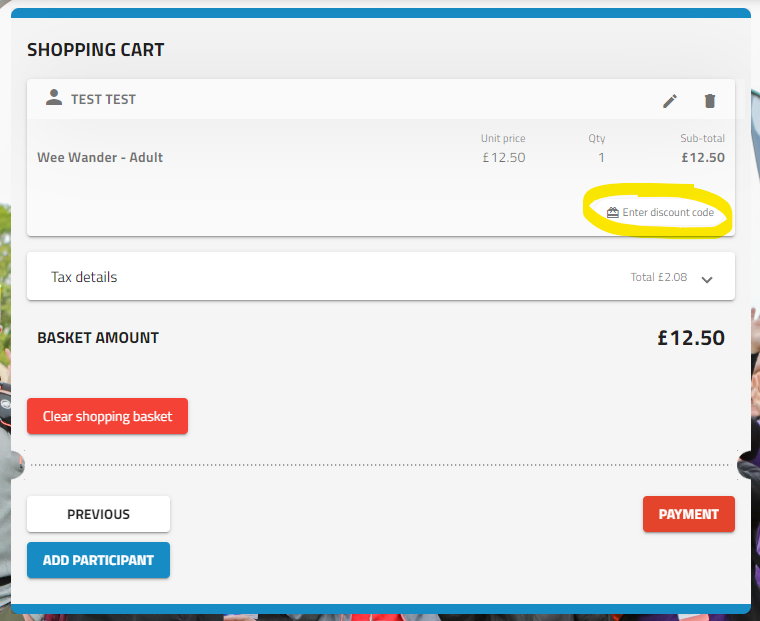The height and width of the screenshot is (621, 760).
Task: Expand Tax details with chevron arrow
Action: coord(707,279)
